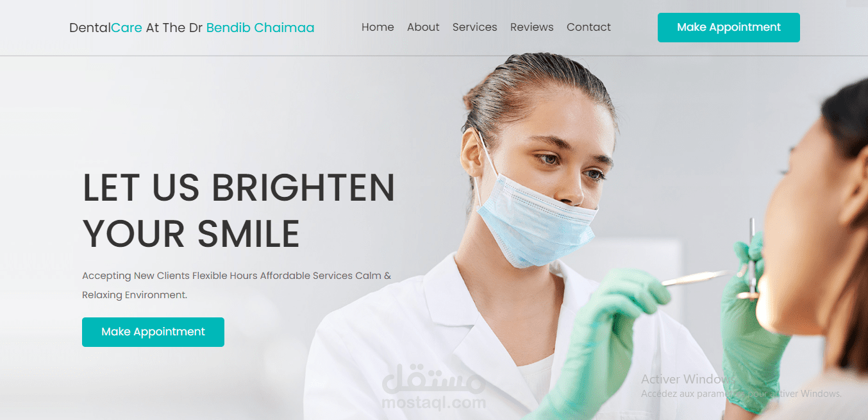Go to the About section link
The height and width of the screenshot is (420, 868).
pos(423,27)
